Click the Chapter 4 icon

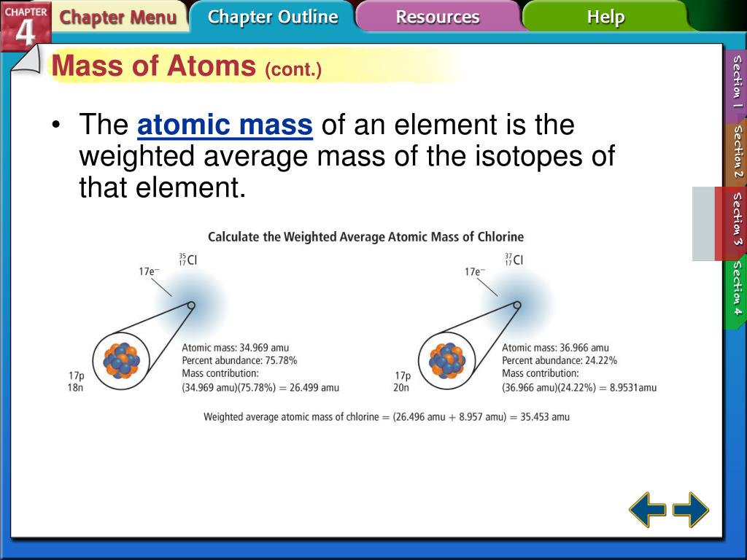(26, 26)
